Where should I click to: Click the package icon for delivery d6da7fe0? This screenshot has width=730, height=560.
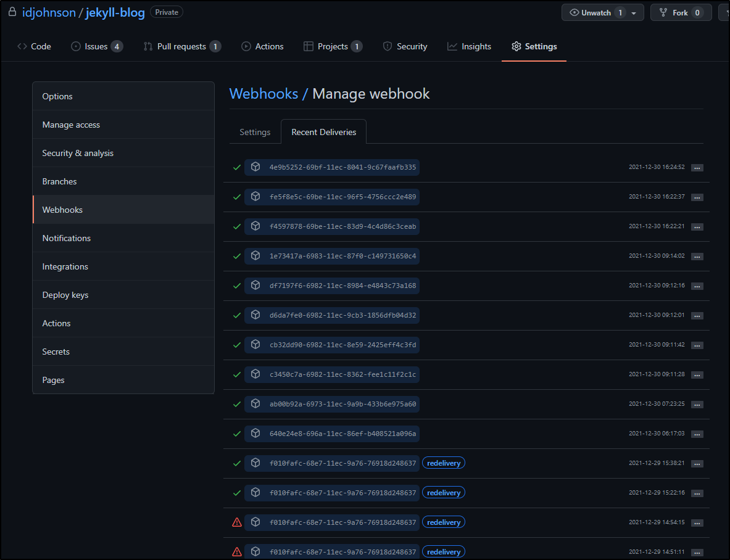click(255, 315)
